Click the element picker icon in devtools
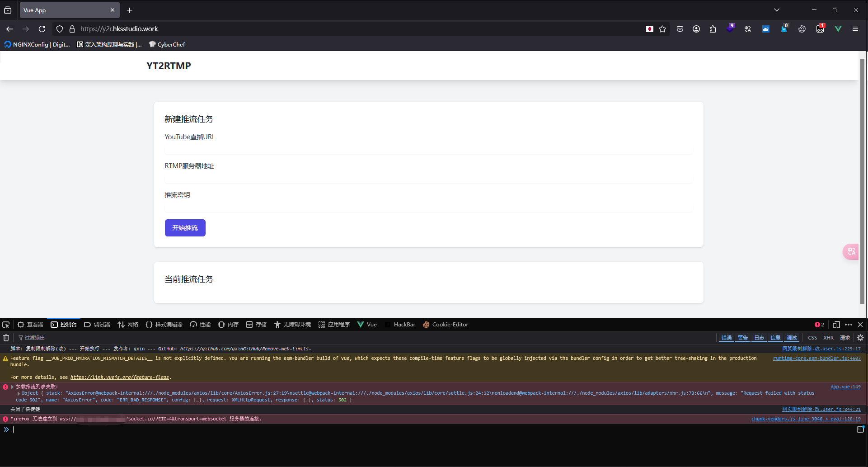Image resolution: width=868 pixels, height=467 pixels. point(6,325)
